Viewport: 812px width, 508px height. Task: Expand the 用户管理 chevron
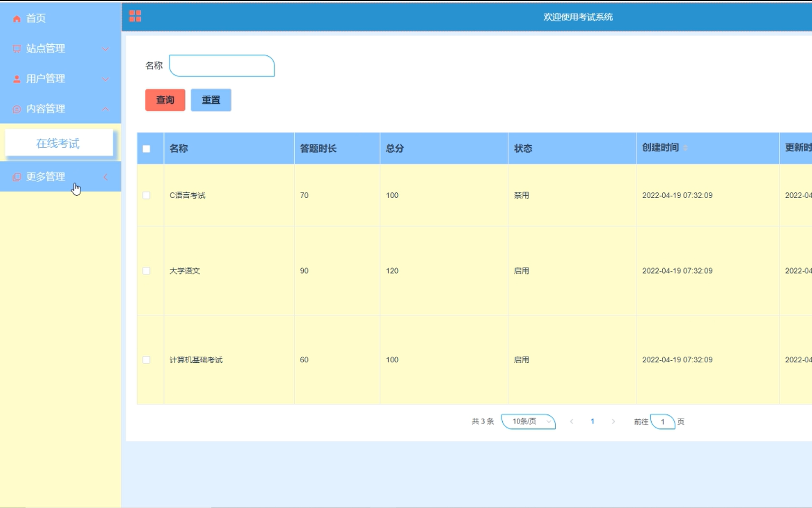[x=105, y=79]
